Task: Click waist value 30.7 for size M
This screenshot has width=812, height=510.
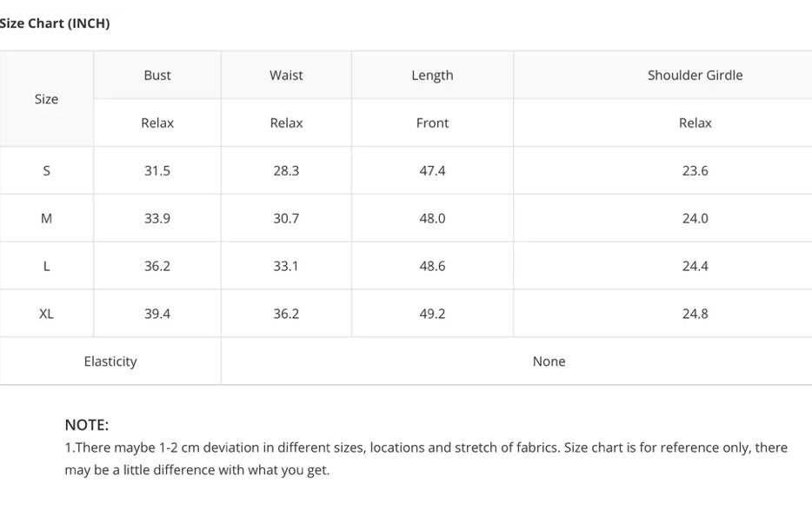Action: 286,219
